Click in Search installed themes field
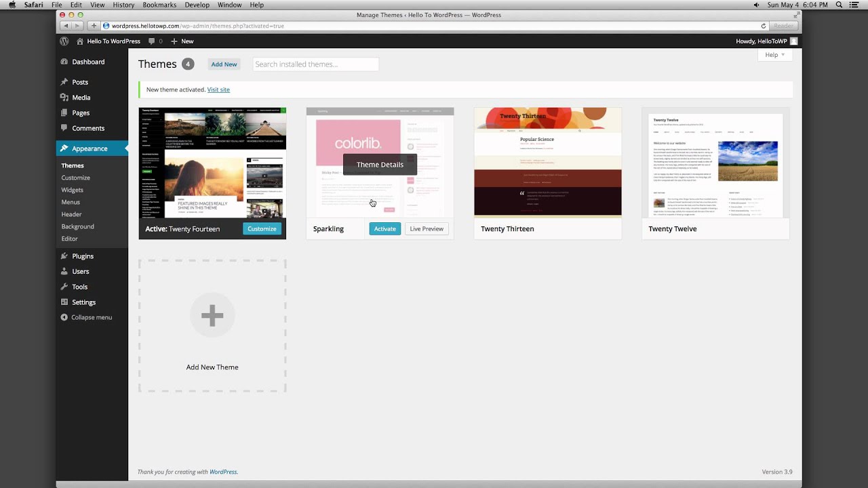868x488 pixels. click(315, 64)
